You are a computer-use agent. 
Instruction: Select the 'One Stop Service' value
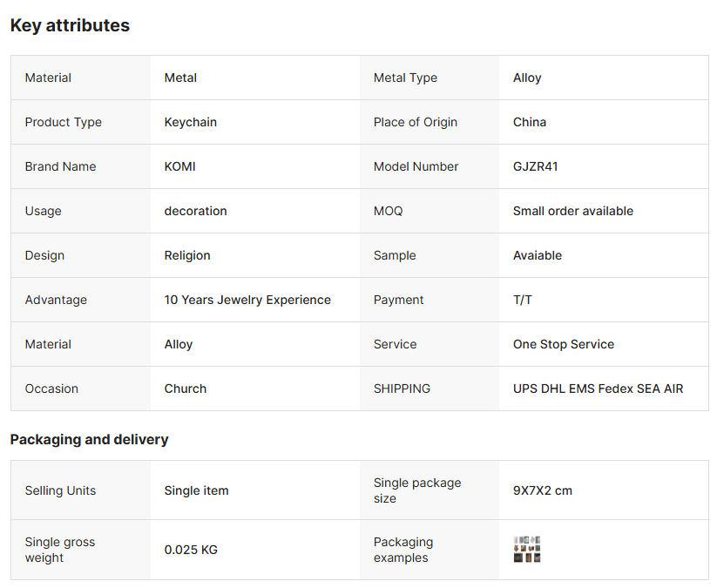(x=563, y=344)
